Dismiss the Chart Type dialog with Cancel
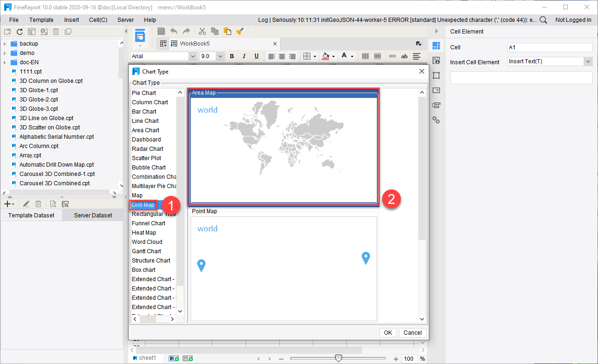 412,332
